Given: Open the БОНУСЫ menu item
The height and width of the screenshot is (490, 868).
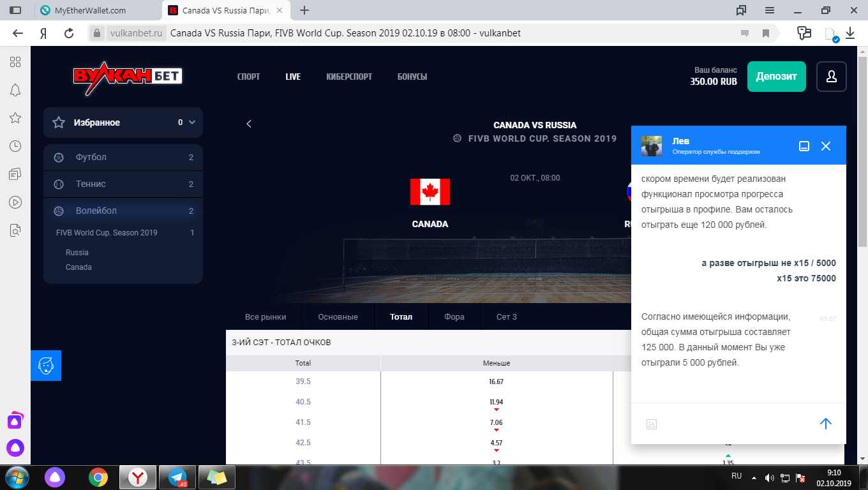Looking at the screenshot, I should point(412,77).
